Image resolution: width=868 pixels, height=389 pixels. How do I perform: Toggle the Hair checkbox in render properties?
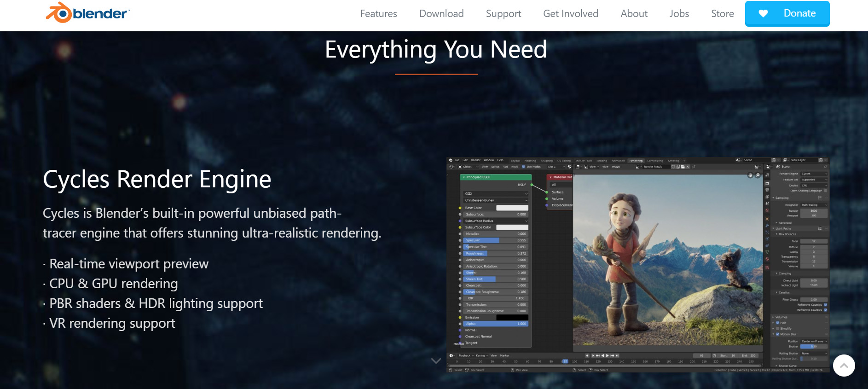tap(777, 323)
